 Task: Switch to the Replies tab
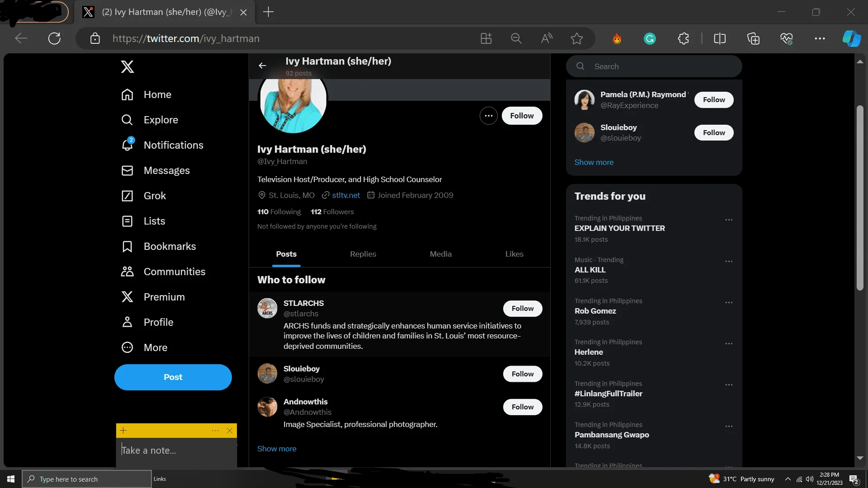363,254
